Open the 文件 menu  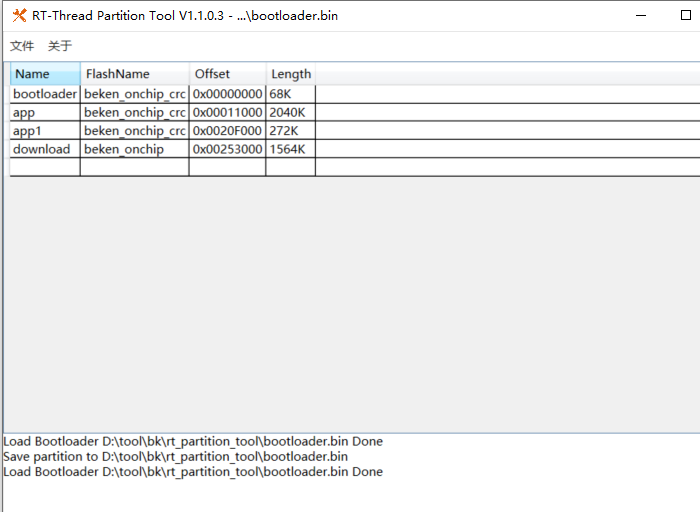(x=22, y=46)
